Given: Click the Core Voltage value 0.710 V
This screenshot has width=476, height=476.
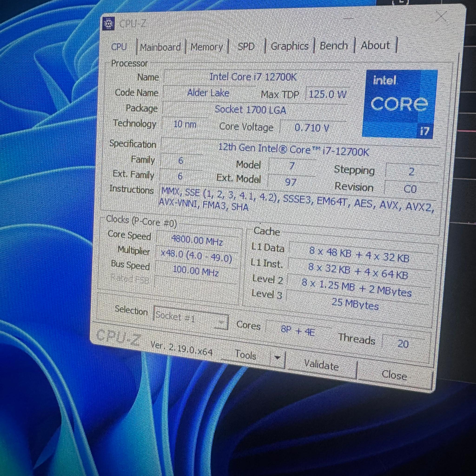Looking at the screenshot, I should pyautogui.click(x=311, y=128).
